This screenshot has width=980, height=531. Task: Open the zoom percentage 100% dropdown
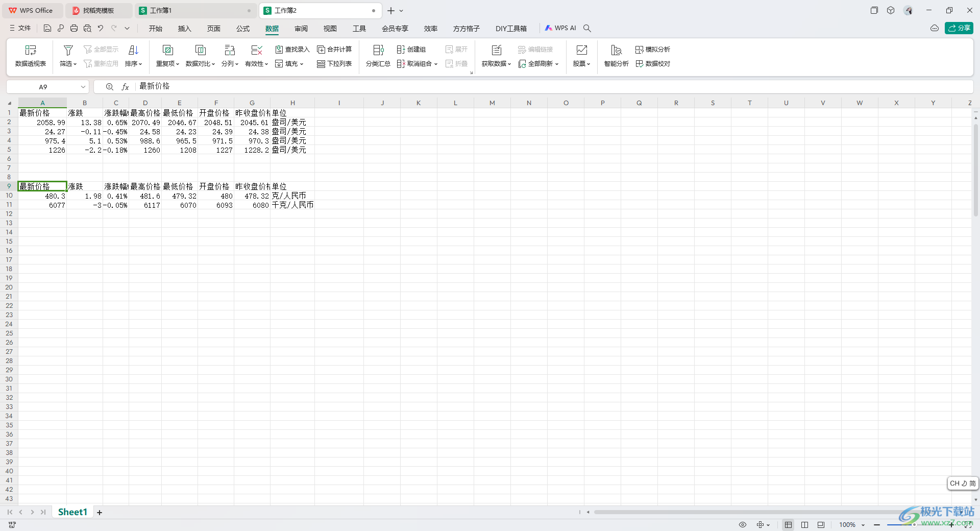click(x=852, y=525)
